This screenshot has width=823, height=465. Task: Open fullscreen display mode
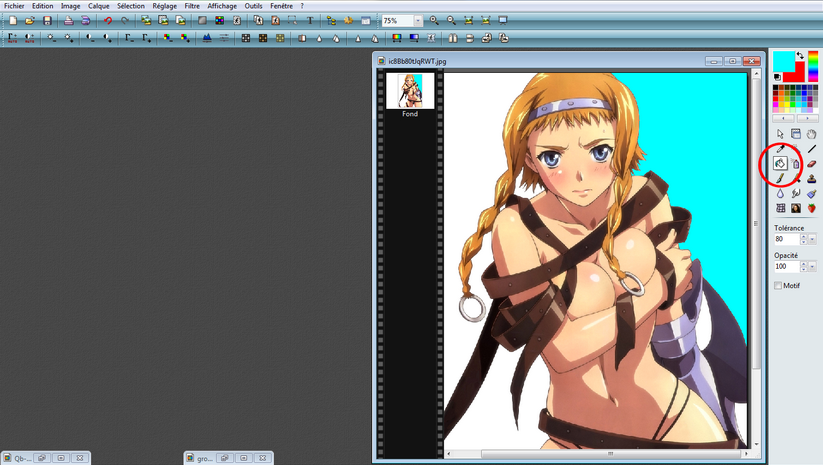click(503, 20)
